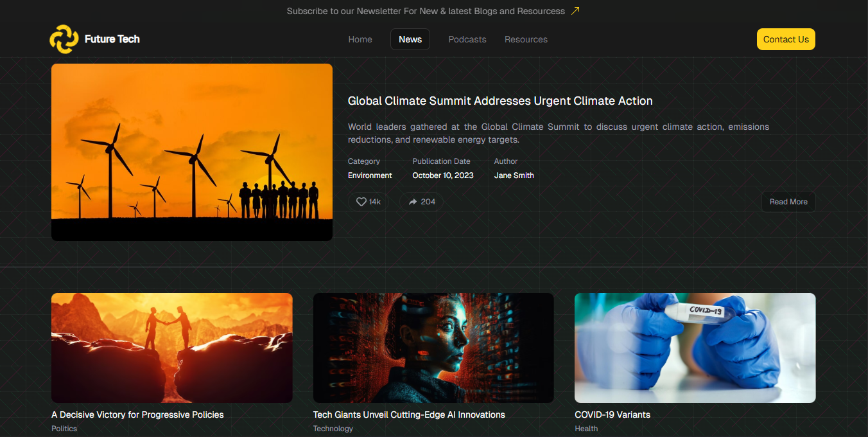
Task: Open the newsletter subscription banner link
Action: point(433,11)
